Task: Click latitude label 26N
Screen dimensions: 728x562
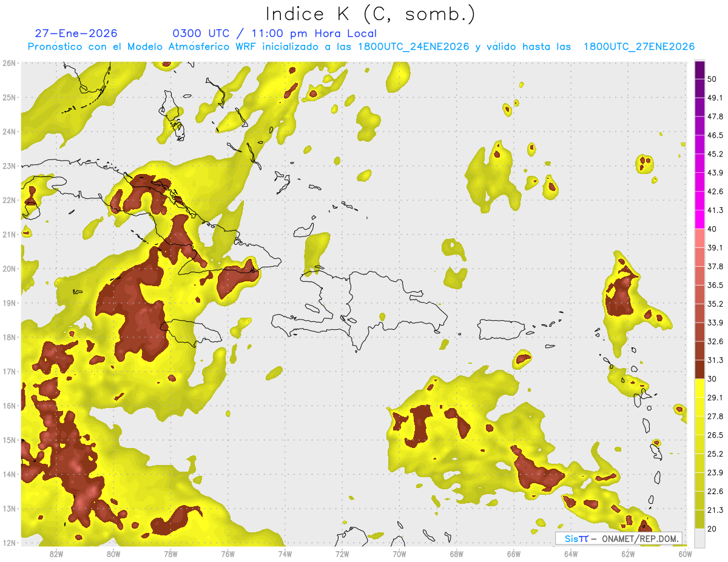Action: pos(9,63)
